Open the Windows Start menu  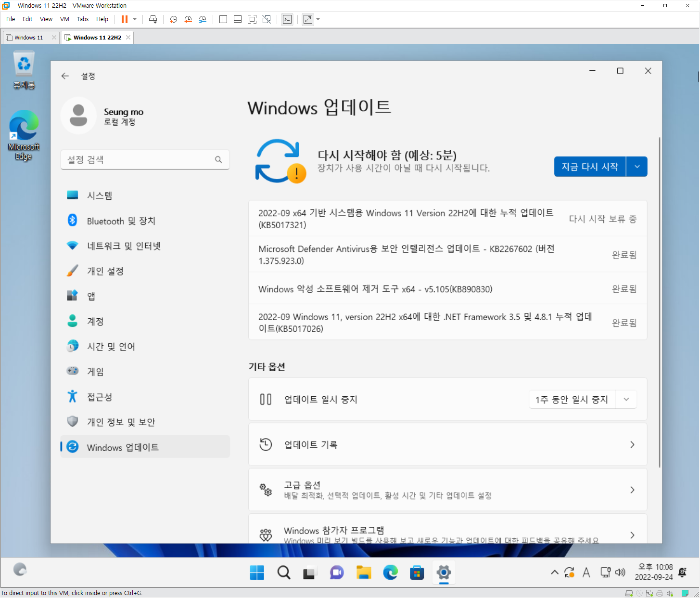point(257,572)
